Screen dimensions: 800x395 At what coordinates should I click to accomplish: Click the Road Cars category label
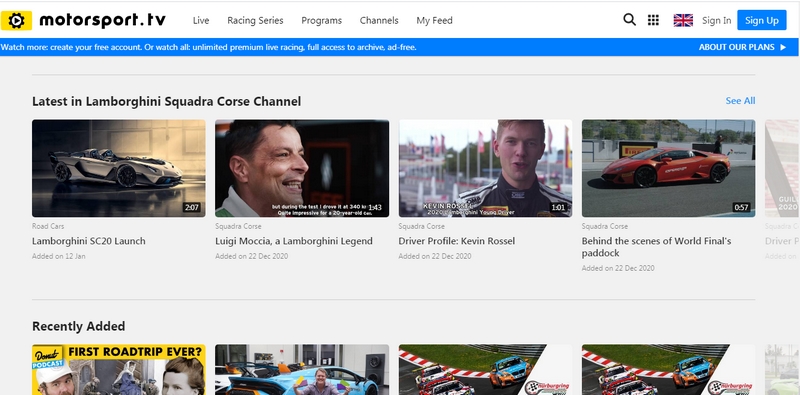click(x=48, y=226)
